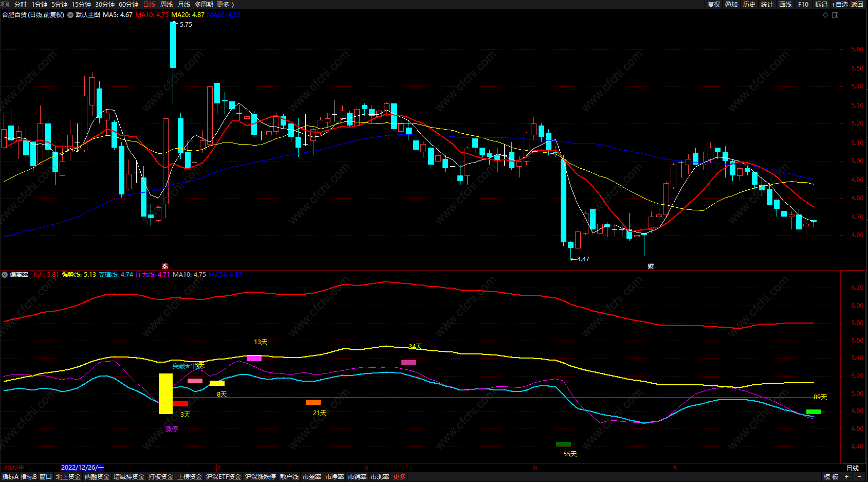Switch to 15分钟 timeframe
868x482 pixels.
[81, 4]
